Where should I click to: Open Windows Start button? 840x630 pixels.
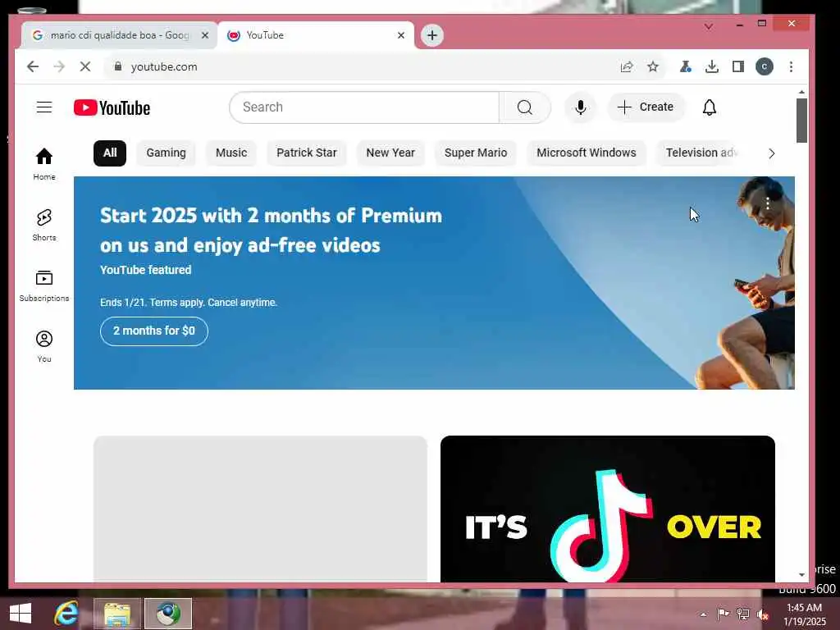[x=21, y=614]
